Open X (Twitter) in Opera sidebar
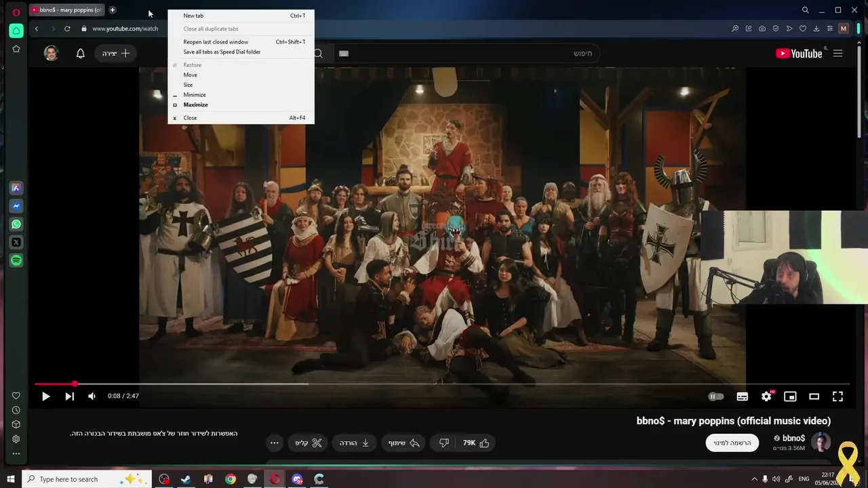The image size is (868, 488). [16, 242]
